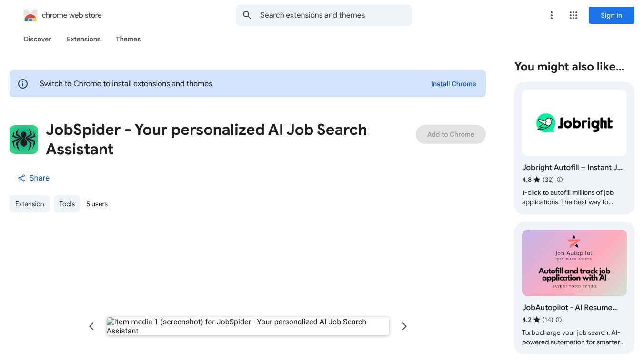Viewport: 644px width, 362px height.
Task: Open the Google apps grid
Action: tap(573, 15)
